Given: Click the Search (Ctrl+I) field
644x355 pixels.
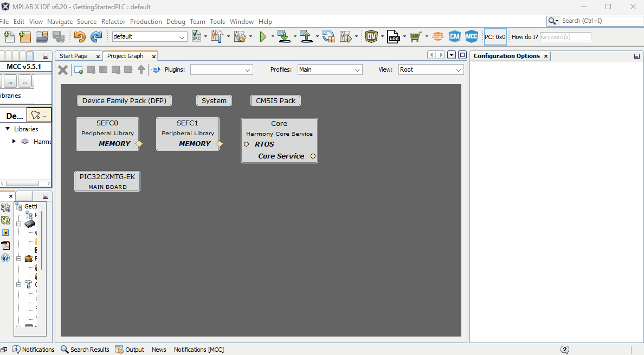Looking at the screenshot, I should pyautogui.click(x=602, y=21).
